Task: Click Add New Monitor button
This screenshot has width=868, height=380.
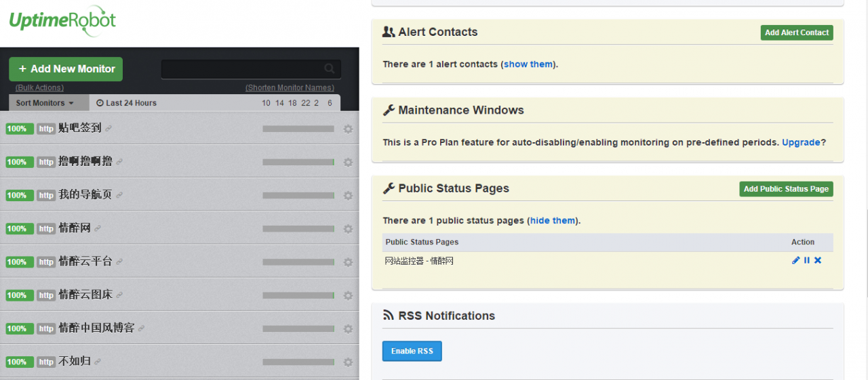Action: pos(66,69)
